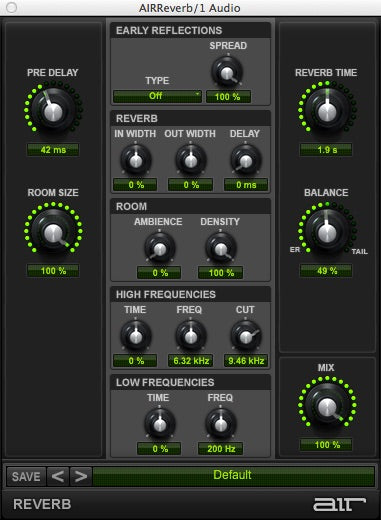The image size is (381, 520).
Task: Click the High Frequencies Cut knob
Action: (246, 336)
